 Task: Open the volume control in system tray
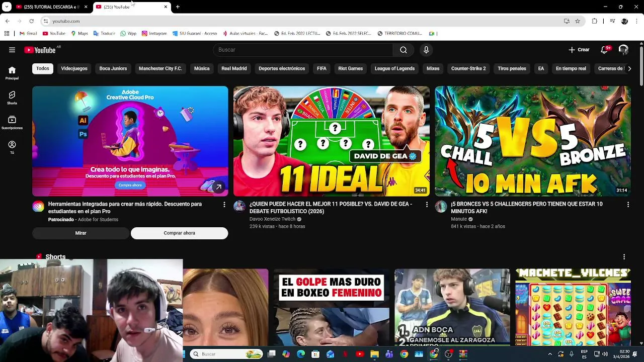605,354
